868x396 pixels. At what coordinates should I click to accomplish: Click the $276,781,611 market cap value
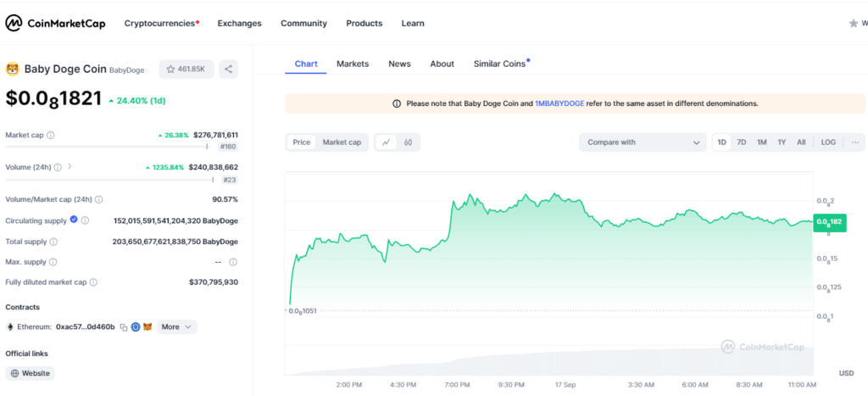coord(215,135)
